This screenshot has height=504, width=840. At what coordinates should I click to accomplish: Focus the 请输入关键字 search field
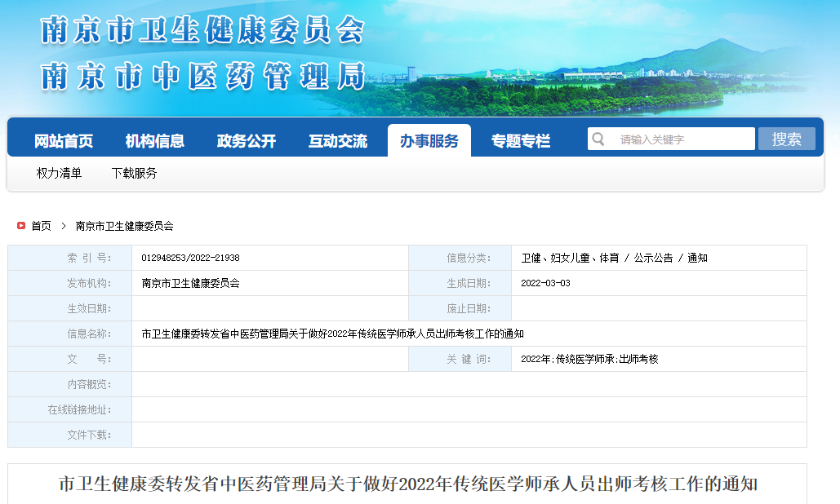pos(682,139)
